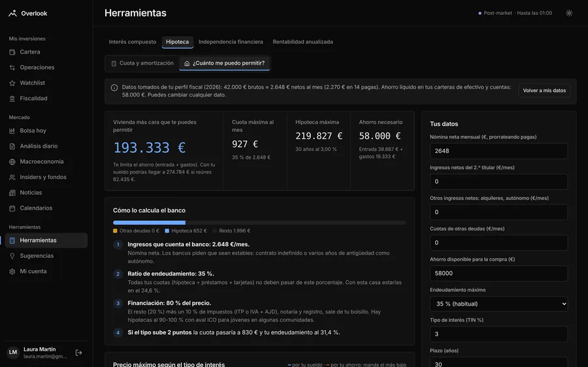The width and height of the screenshot is (588, 367).
Task: Click the 193.333 € maximum home price
Action: (149, 148)
